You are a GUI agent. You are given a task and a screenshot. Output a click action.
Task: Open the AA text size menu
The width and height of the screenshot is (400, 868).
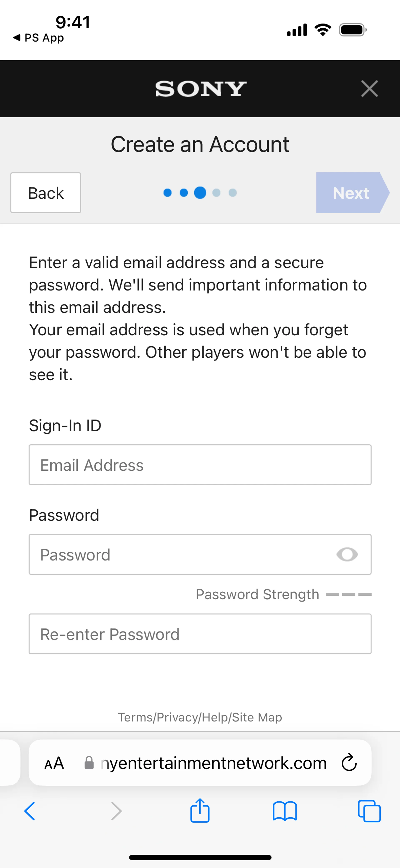(54, 763)
